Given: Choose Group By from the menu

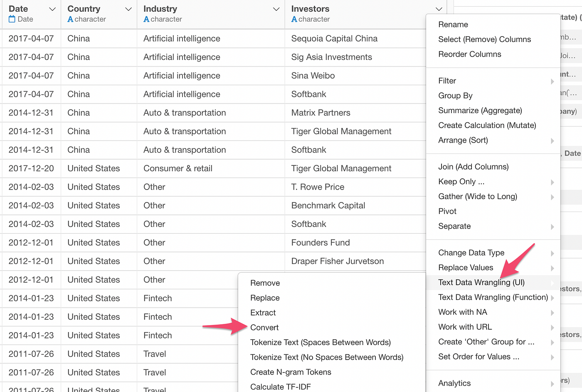Looking at the screenshot, I should (455, 96).
